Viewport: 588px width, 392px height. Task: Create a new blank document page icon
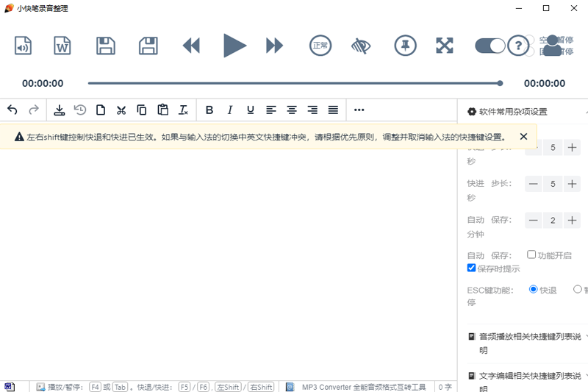click(101, 110)
